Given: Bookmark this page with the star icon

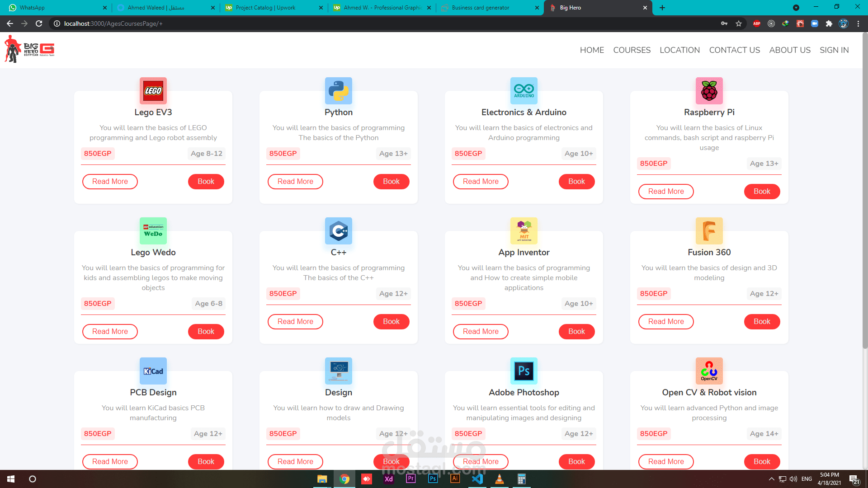Looking at the screenshot, I should (x=739, y=23).
